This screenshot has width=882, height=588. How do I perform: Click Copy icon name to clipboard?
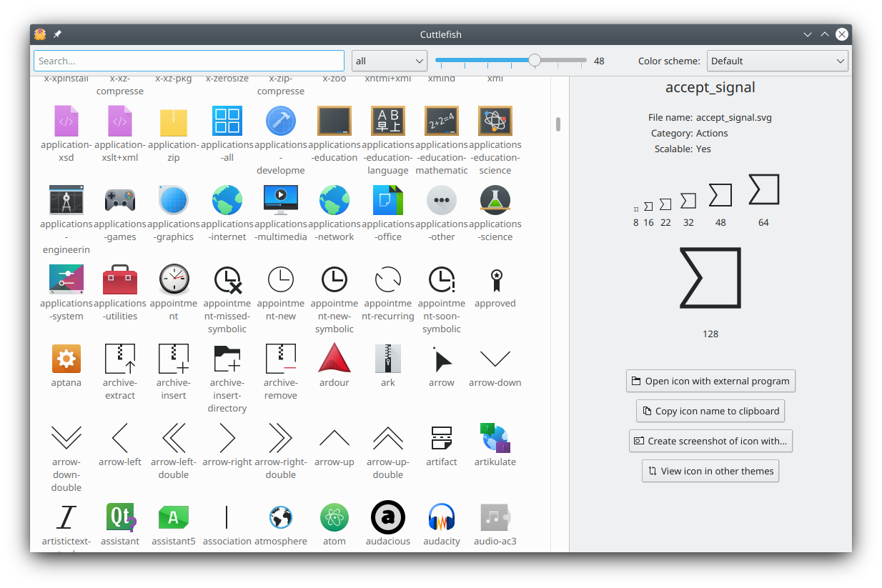(710, 411)
